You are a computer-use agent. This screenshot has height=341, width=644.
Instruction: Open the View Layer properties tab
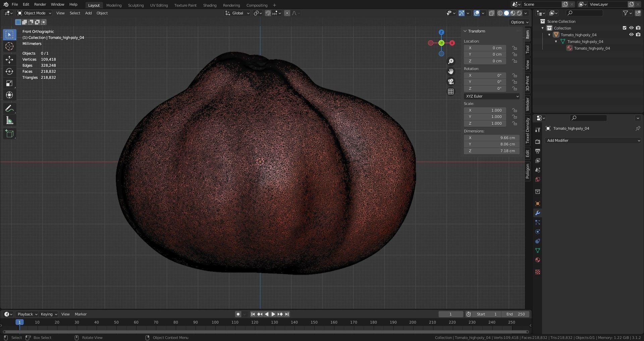[538, 161]
